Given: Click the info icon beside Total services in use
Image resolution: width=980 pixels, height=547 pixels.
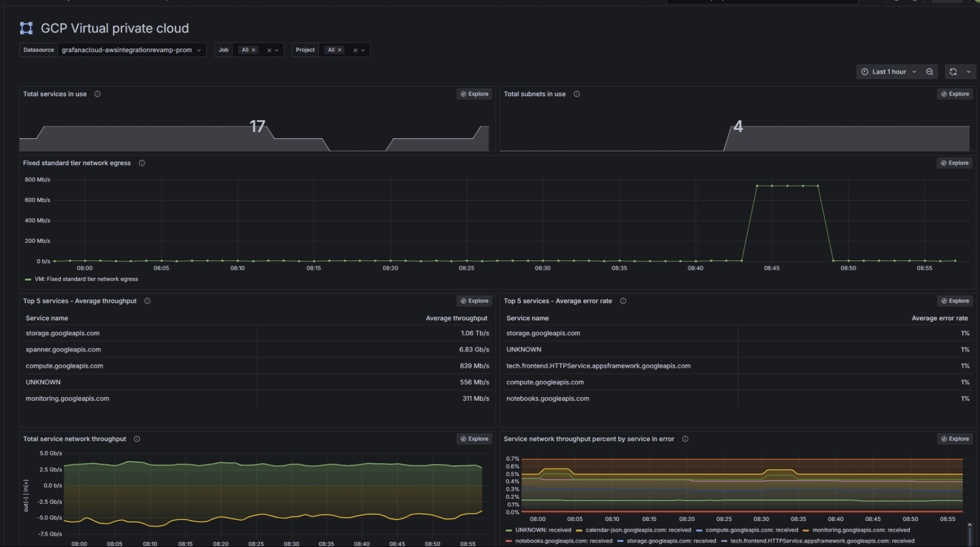Looking at the screenshot, I should pos(97,94).
